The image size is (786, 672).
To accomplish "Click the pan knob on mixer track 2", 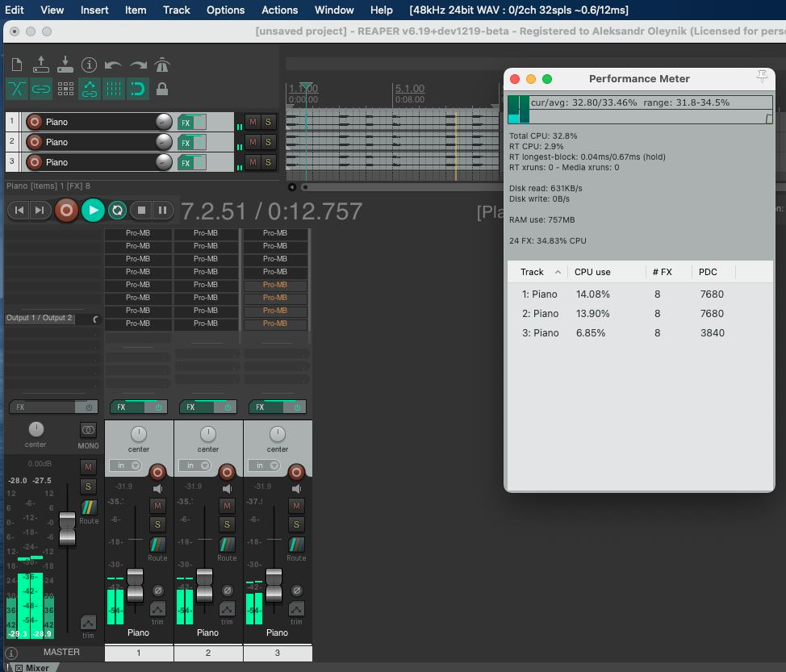I will tap(208, 434).
